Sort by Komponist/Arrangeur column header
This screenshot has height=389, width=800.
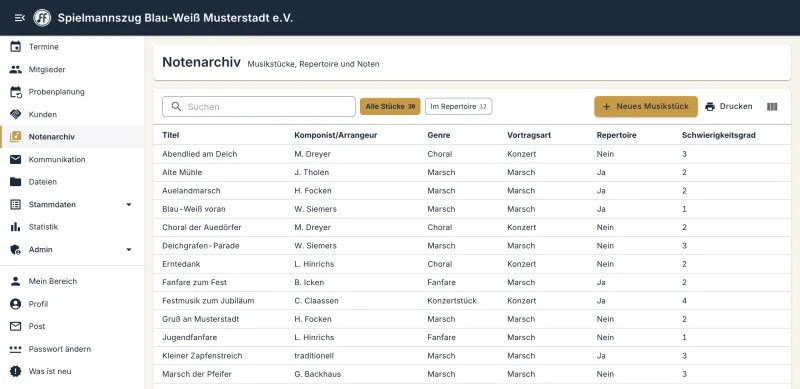click(335, 135)
